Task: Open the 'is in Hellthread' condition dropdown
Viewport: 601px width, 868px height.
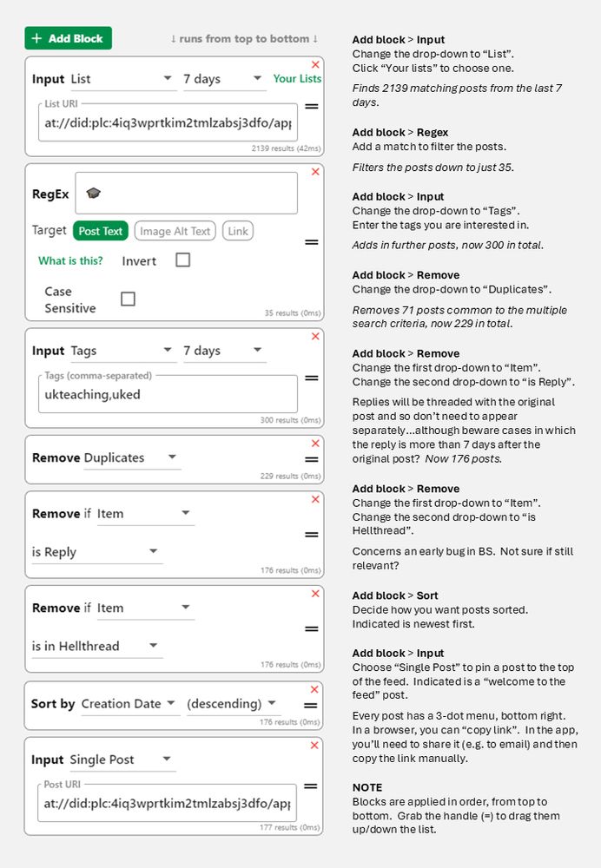Action: (x=96, y=646)
